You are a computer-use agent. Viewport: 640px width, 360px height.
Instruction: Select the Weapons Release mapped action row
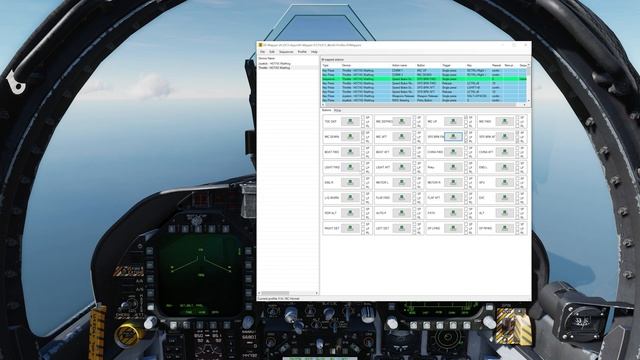[424, 96]
